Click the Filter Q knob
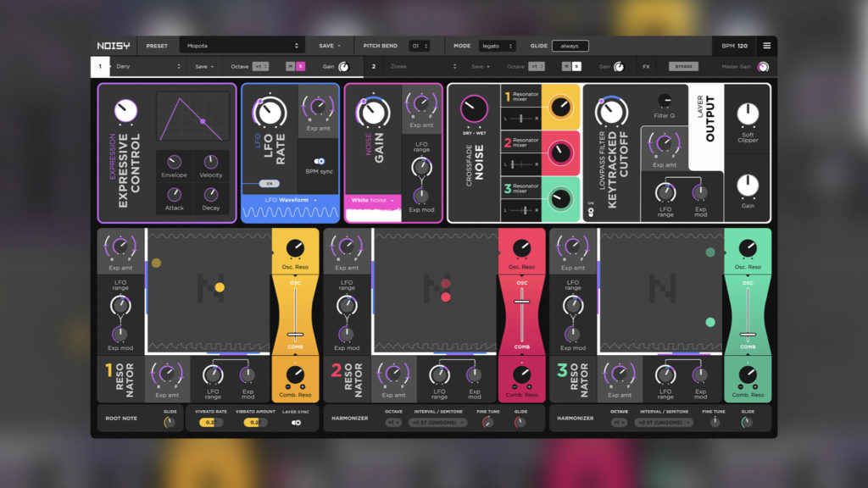The image size is (868, 488). (665, 101)
